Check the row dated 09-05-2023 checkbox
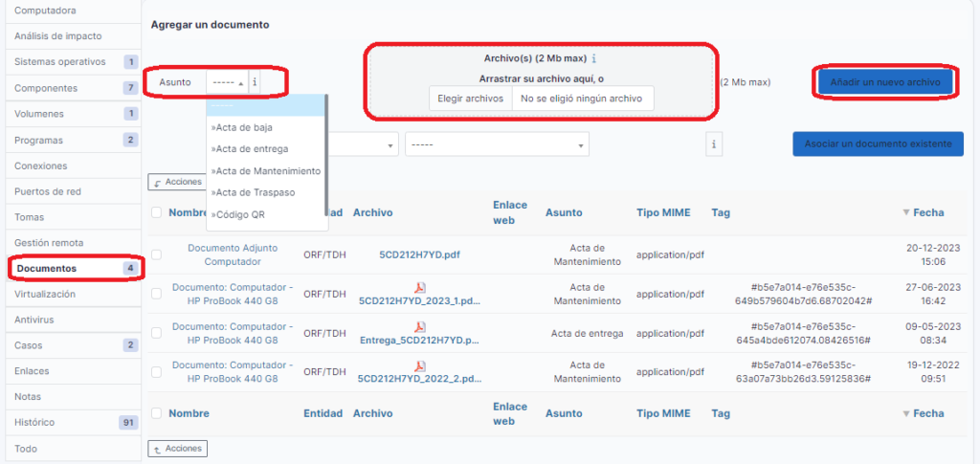This screenshot has height=464, width=980. 156,333
